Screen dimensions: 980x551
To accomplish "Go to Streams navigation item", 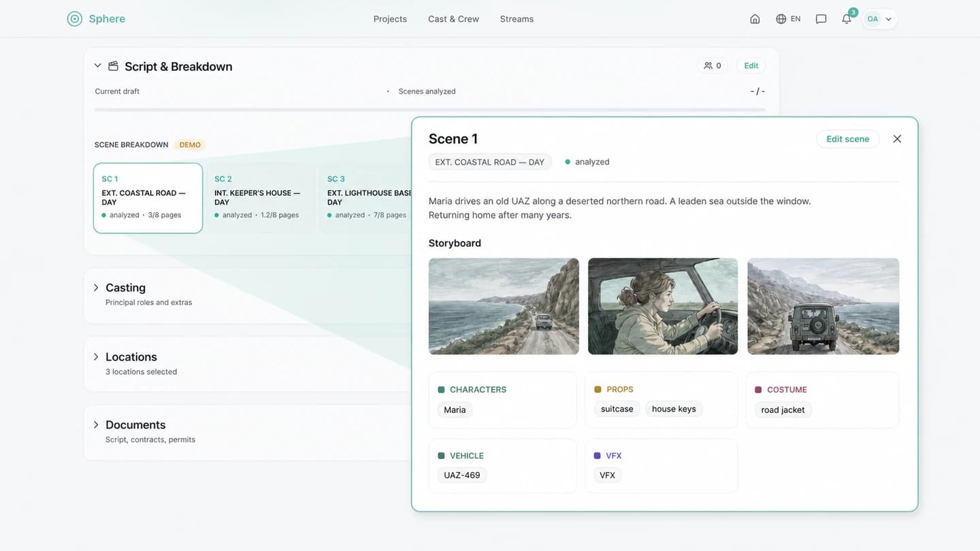I will point(517,19).
